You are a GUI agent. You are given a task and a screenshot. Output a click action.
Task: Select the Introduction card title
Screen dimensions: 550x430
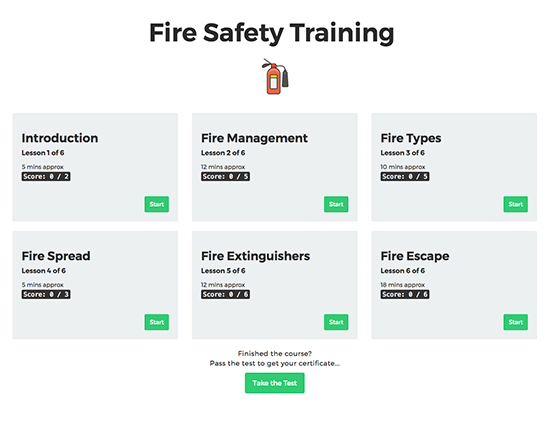tap(60, 138)
